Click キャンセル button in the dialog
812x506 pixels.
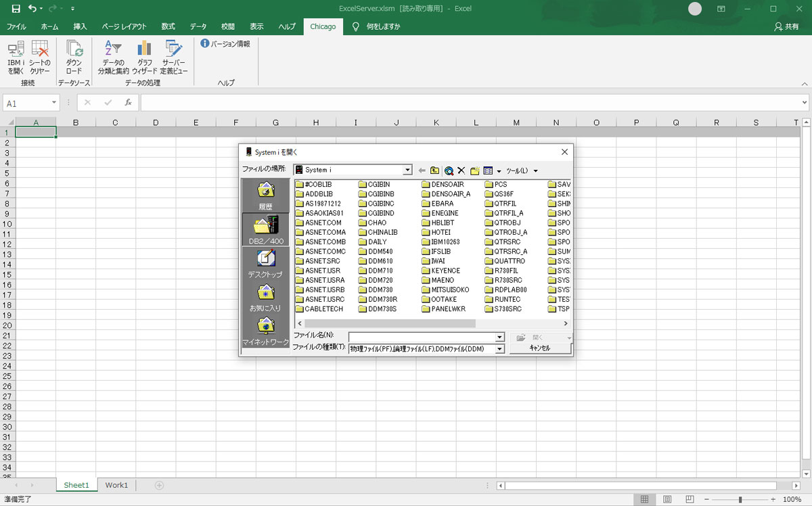[x=540, y=348]
